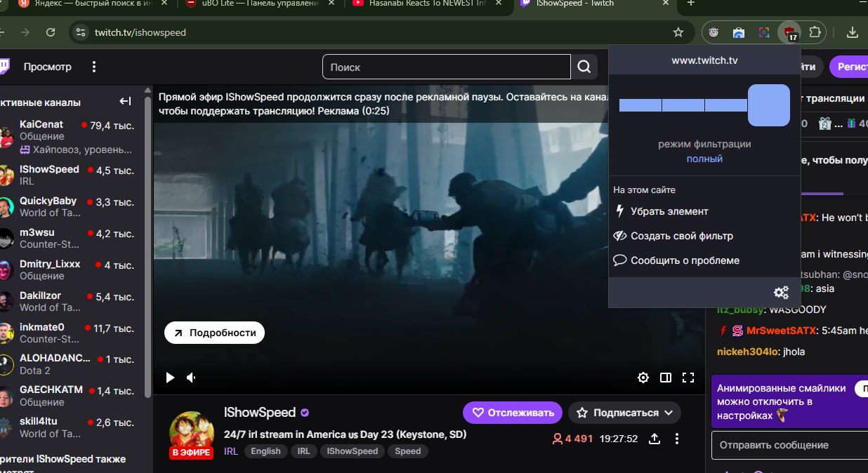
Task: Open the browser Downloads icon
Action: coord(852,32)
